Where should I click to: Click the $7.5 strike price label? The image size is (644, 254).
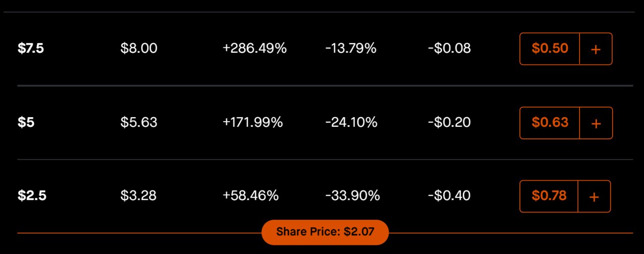tap(31, 49)
